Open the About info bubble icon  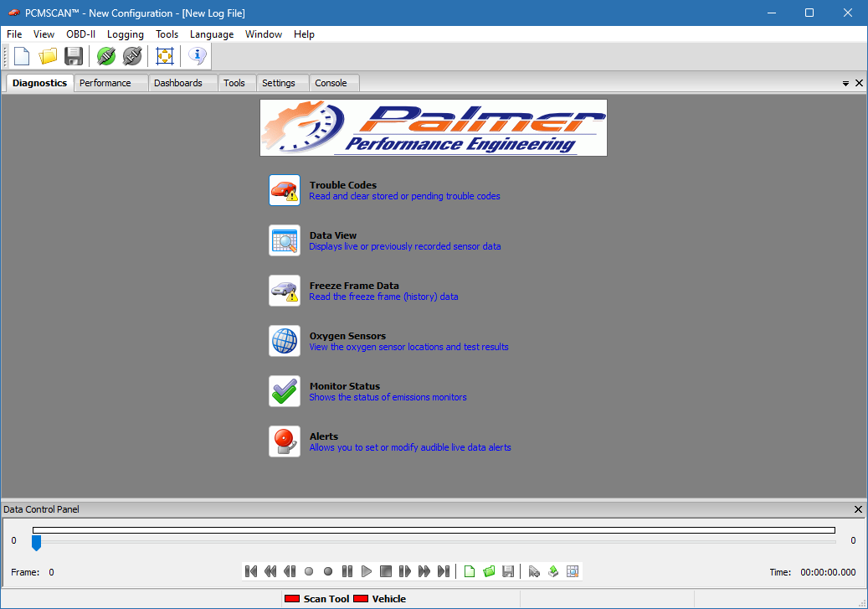(197, 55)
